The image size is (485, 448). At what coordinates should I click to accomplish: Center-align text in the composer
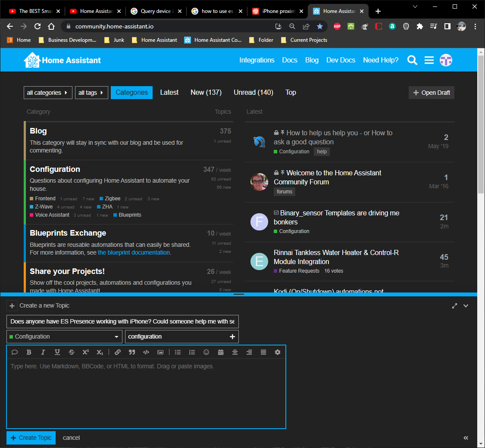(x=235, y=352)
